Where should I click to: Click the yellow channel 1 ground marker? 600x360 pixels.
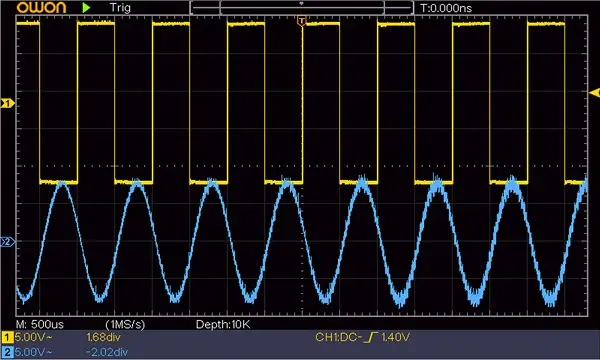7,103
